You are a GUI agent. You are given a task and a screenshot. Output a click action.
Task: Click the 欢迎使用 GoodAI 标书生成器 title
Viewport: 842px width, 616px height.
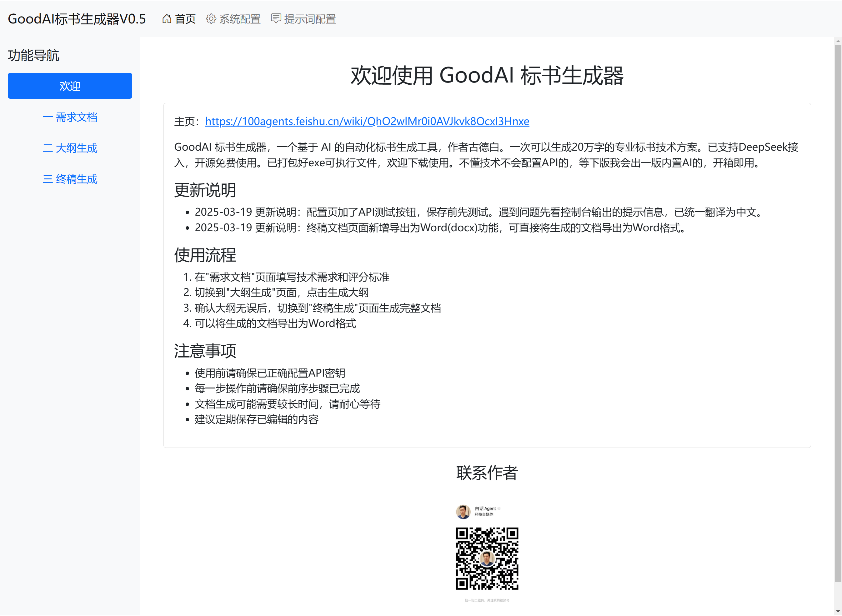487,75
